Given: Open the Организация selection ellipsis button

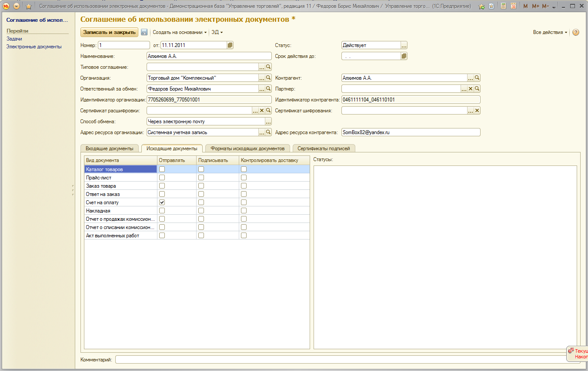Looking at the screenshot, I should tap(262, 78).
